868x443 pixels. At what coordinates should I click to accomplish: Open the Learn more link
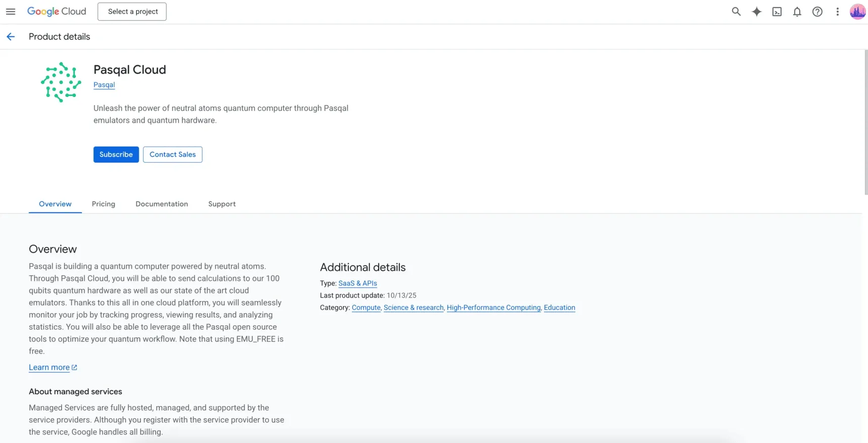click(49, 367)
